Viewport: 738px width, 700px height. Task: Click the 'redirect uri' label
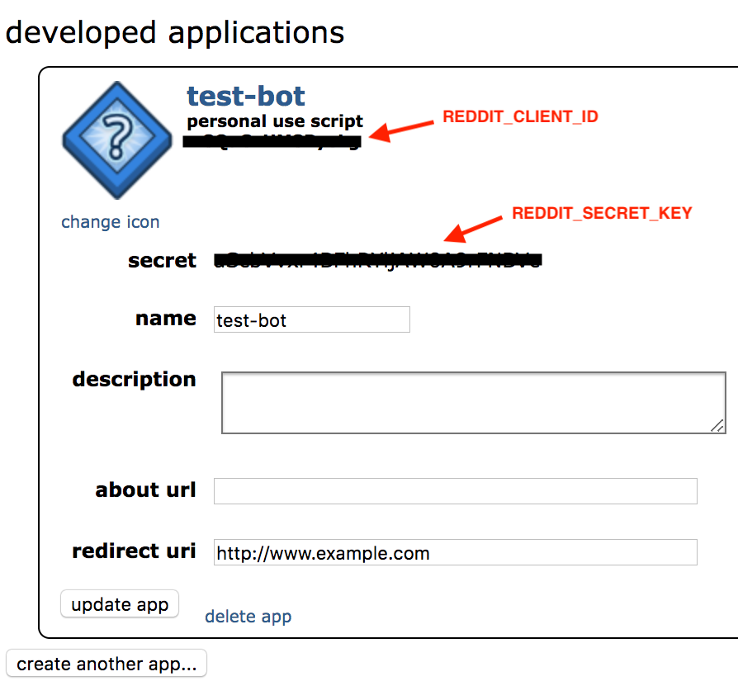tap(134, 551)
